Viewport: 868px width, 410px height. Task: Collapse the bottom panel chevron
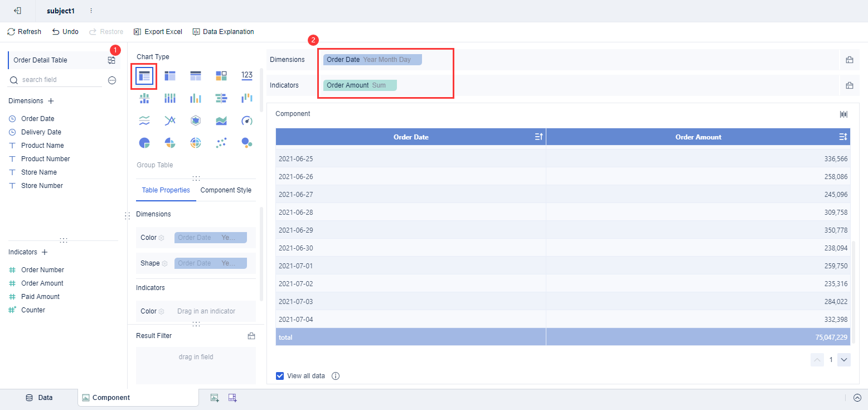coord(857,398)
